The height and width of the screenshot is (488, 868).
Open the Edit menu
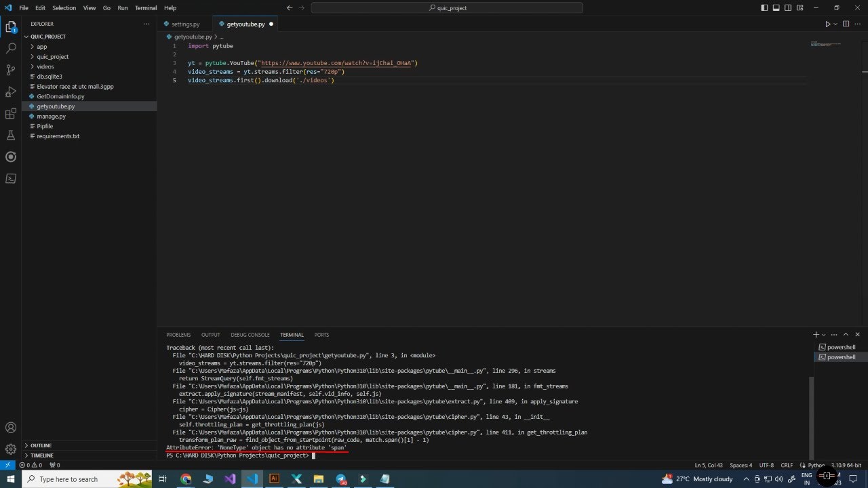pyautogui.click(x=41, y=8)
